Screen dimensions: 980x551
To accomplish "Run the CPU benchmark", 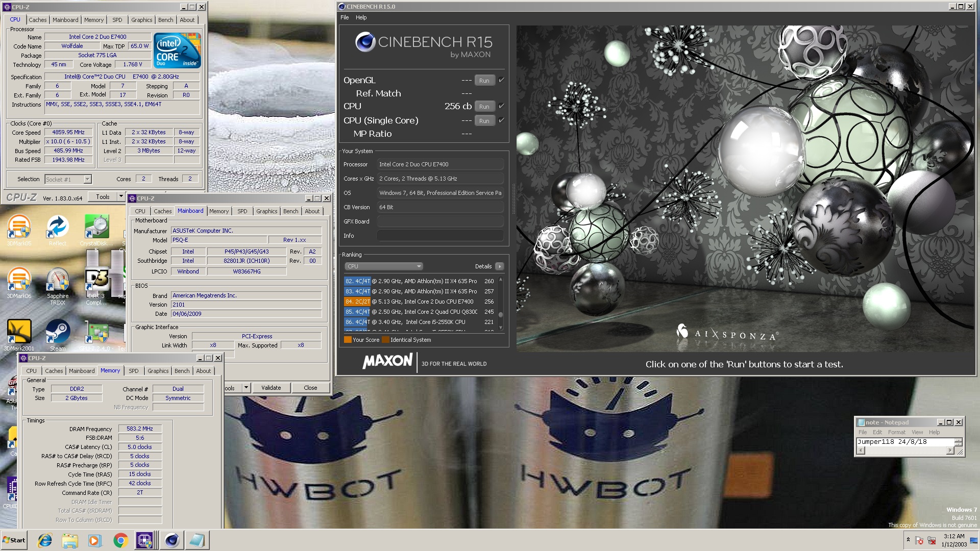I will 484,106.
